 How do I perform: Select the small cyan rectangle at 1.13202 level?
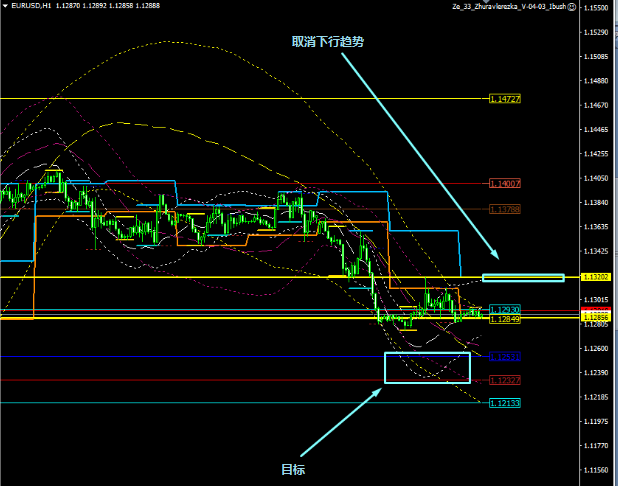point(523,277)
